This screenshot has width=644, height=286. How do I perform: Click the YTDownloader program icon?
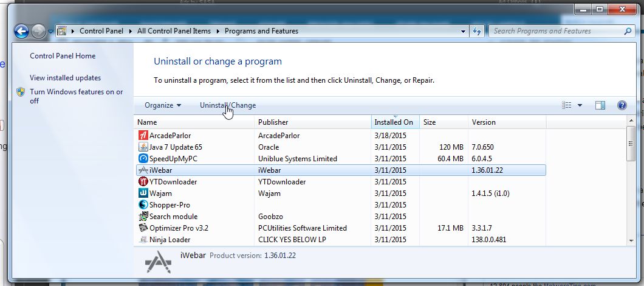point(143,181)
